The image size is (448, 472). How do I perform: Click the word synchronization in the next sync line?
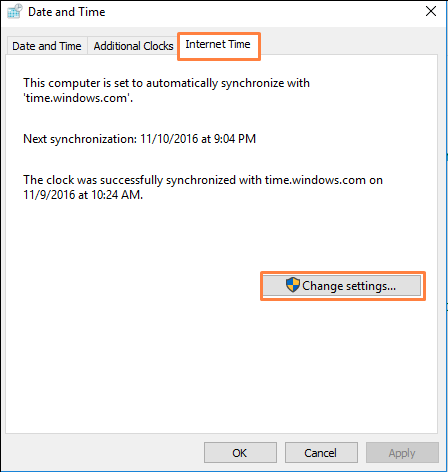94,139
